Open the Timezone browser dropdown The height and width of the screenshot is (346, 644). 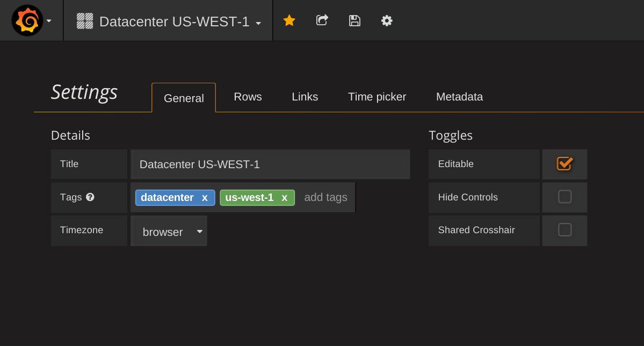[169, 232]
